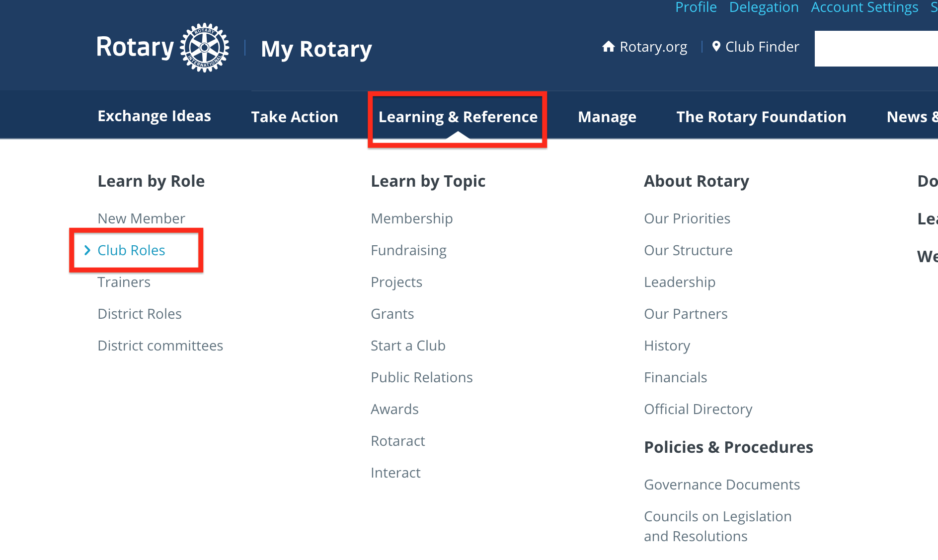938x560 pixels.
Task: Choose the Fundraising topic
Action: [408, 250]
